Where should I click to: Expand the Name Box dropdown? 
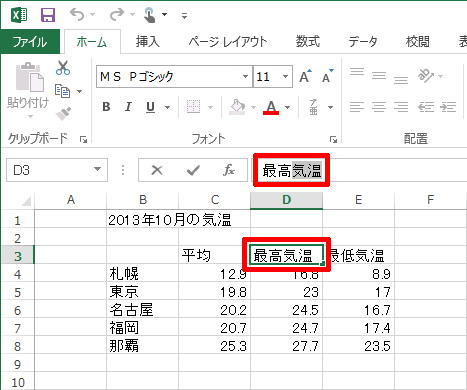tap(97, 169)
